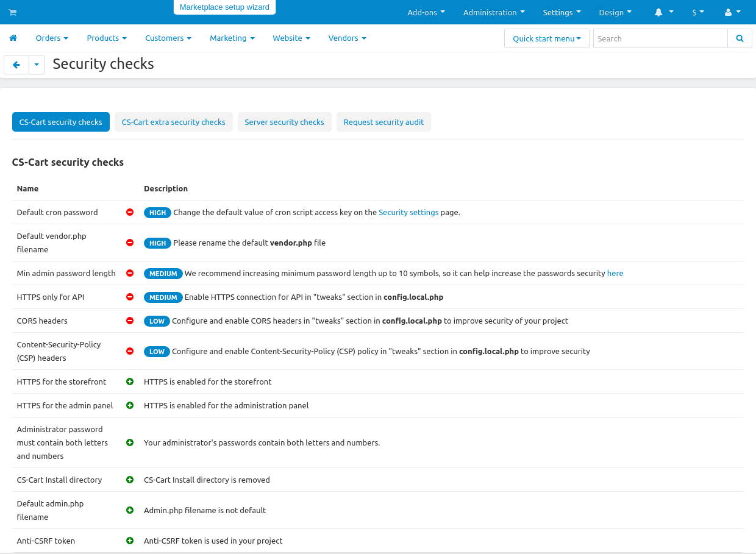The height and width of the screenshot is (554, 756).
Task: Click the LOW badge for CSP headers
Action: 157,352
